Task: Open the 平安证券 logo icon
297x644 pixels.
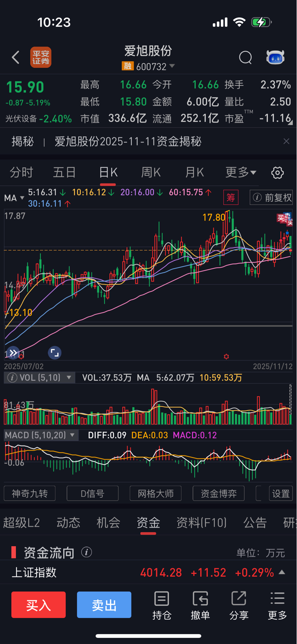Action: pyautogui.click(x=41, y=57)
